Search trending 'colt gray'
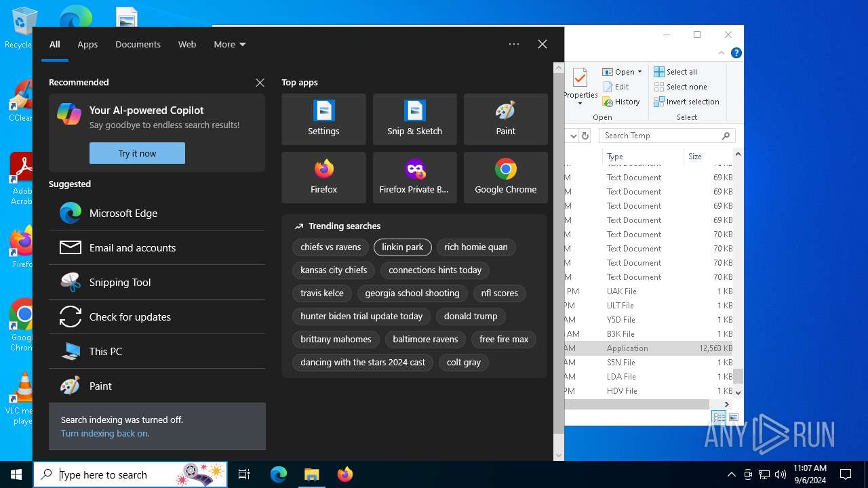The width and height of the screenshot is (868, 488). click(x=464, y=363)
